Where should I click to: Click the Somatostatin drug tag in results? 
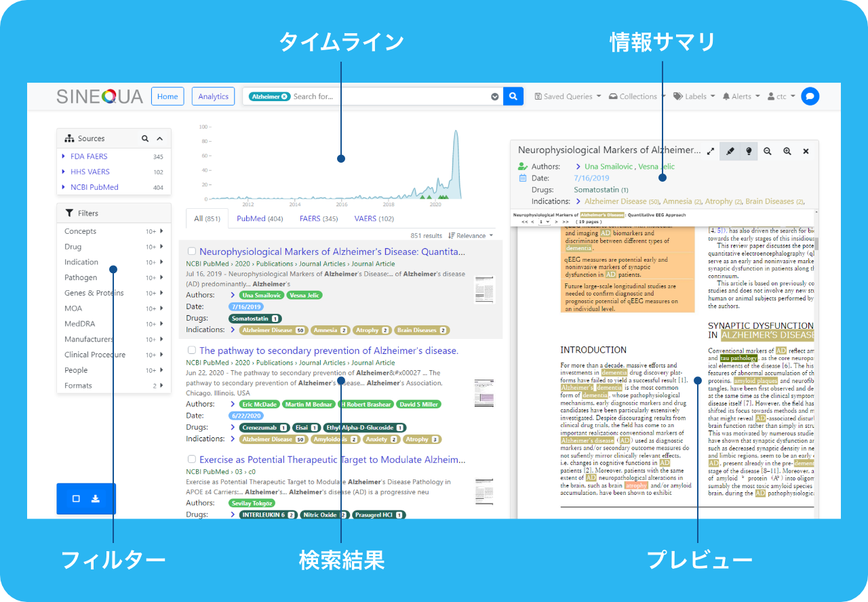click(256, 318)
